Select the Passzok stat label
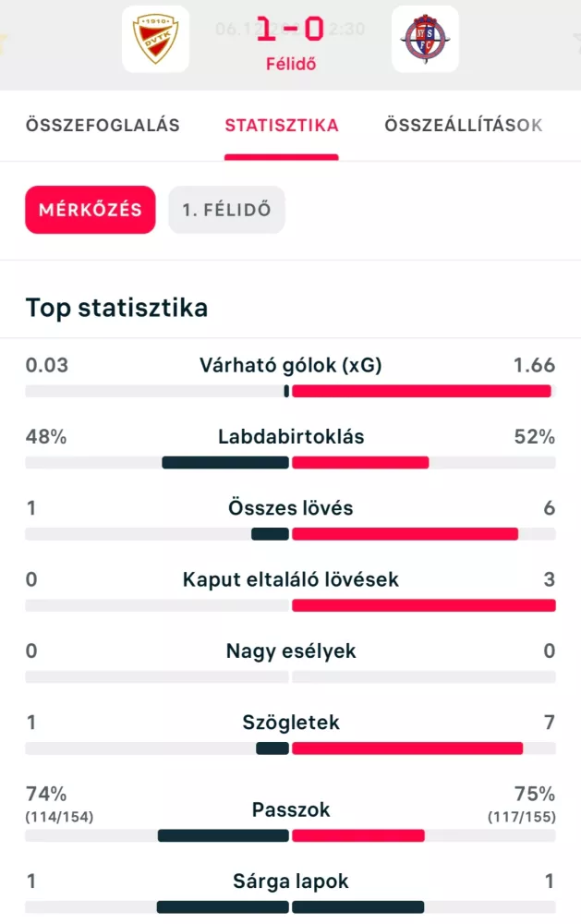This screenshot has height=924, width=581. [290, 810]
